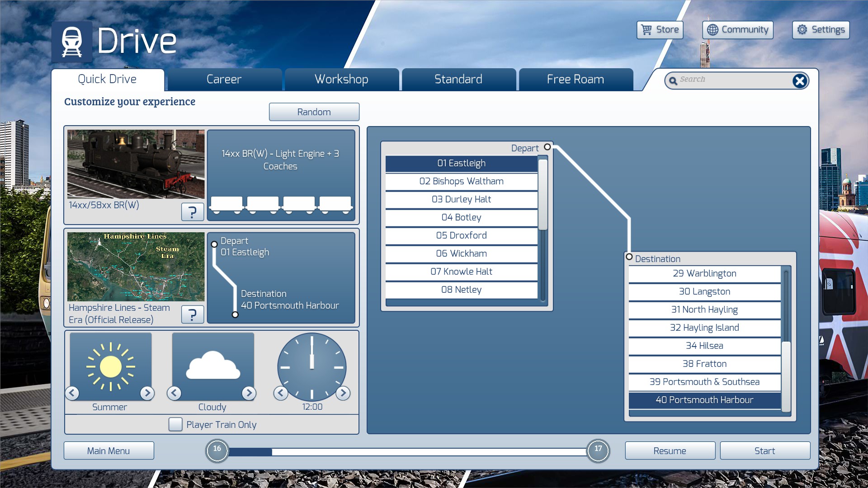Advance to next season after Summer
The width and height of the screenshot is (868, 488).
tap(147, 393)
